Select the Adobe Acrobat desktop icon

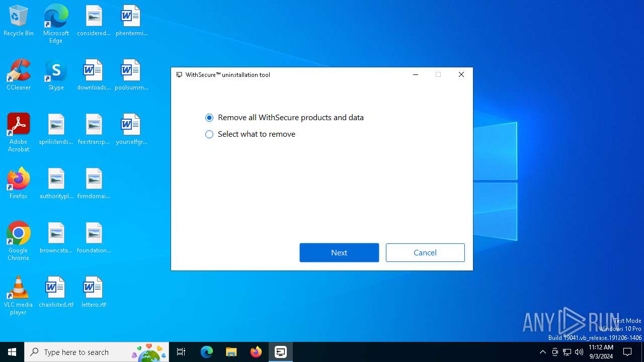point(19,132)
